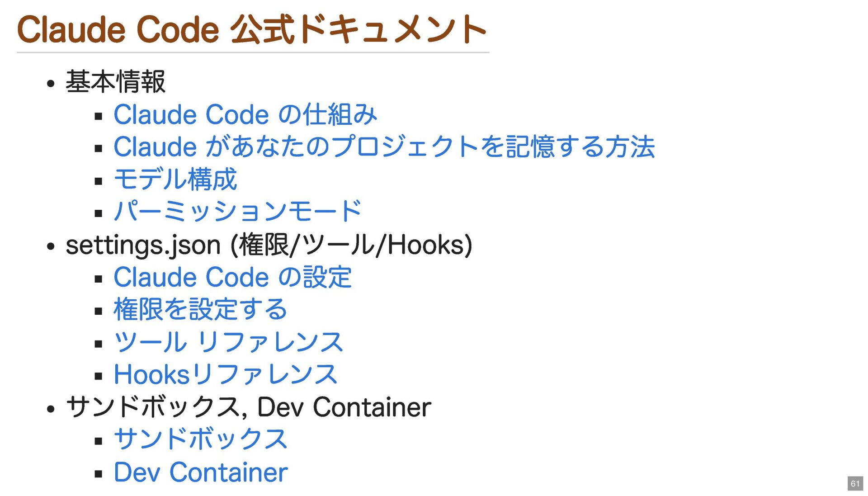Open the "Claude Code の仕組み" link

tap(245, 114)
